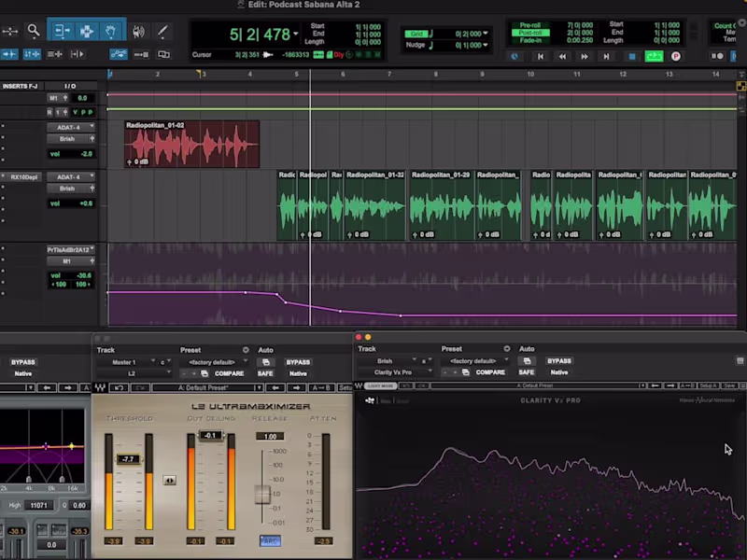747x560 pixels.
Task: Activate the Scrubber speaker tool
Action: 138,31
